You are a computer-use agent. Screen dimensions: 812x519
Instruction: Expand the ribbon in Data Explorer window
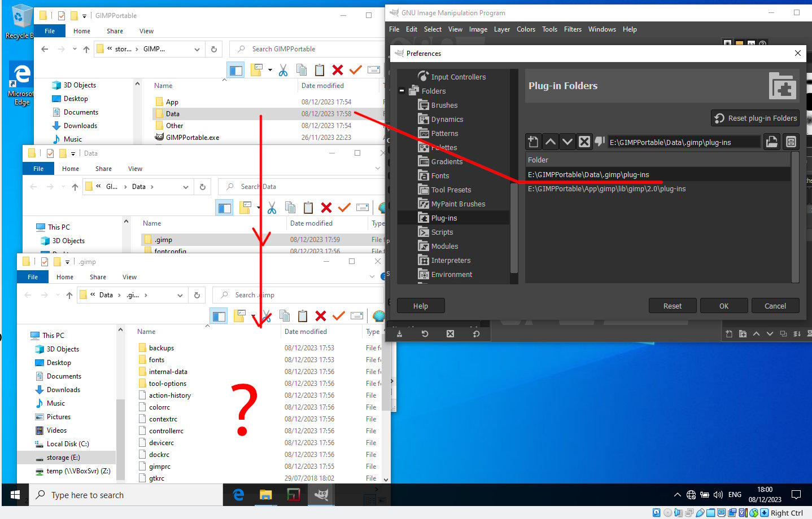[x=378, y=169]
